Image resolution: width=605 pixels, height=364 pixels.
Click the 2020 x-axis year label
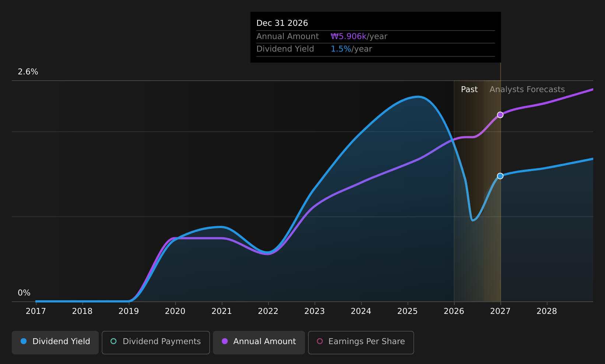[x=175, y=311]
